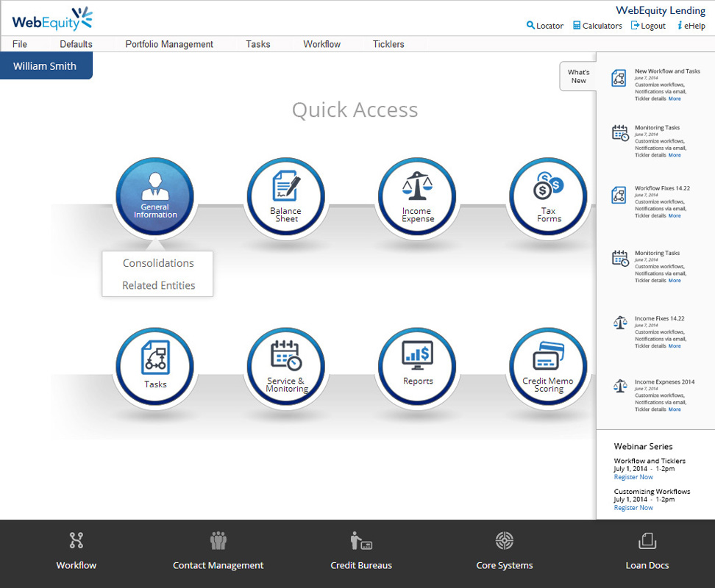Click Register Now for Customizing Workflows webinar
715x588 pixels.
[x=633, y=508]
